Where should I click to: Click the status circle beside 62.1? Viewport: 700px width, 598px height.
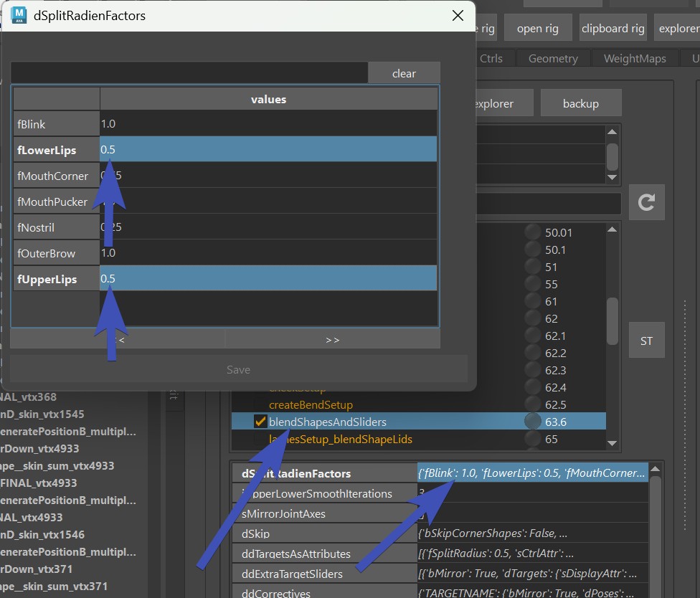[x=532, y=336]
